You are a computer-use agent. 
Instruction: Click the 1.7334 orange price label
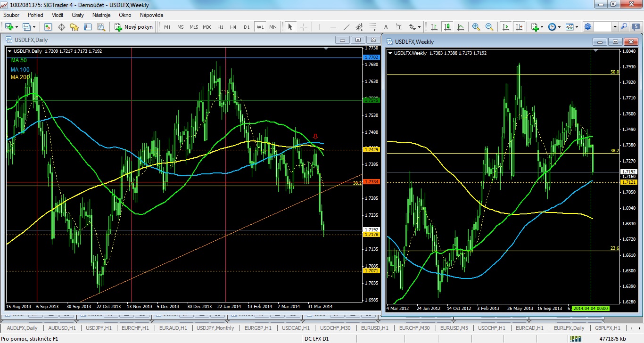tap(372, 181)
